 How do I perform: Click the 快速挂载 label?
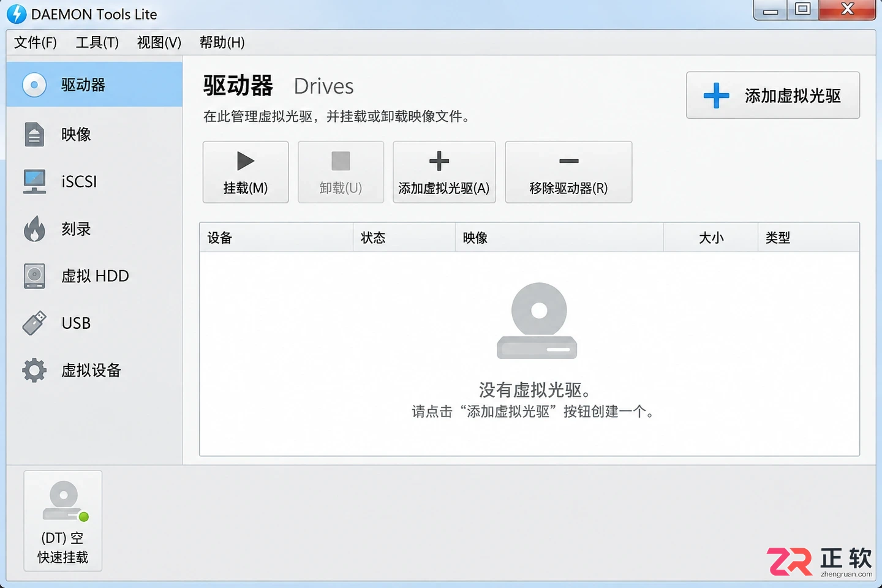pyautogui.click(x=63, y=557)
